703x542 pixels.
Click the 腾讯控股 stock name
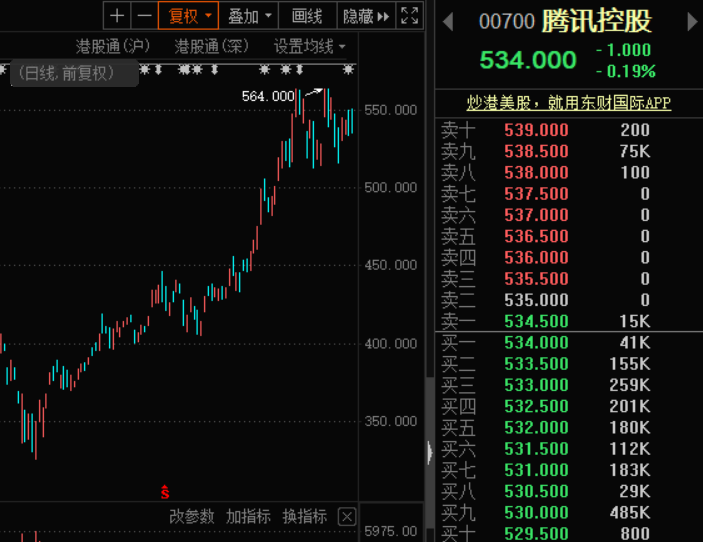(596, 21)
